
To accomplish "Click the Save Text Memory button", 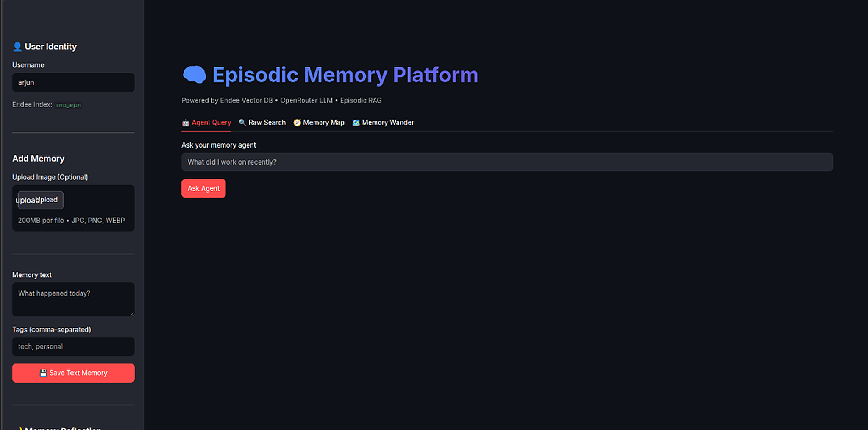I will click(x=73, y=373).
